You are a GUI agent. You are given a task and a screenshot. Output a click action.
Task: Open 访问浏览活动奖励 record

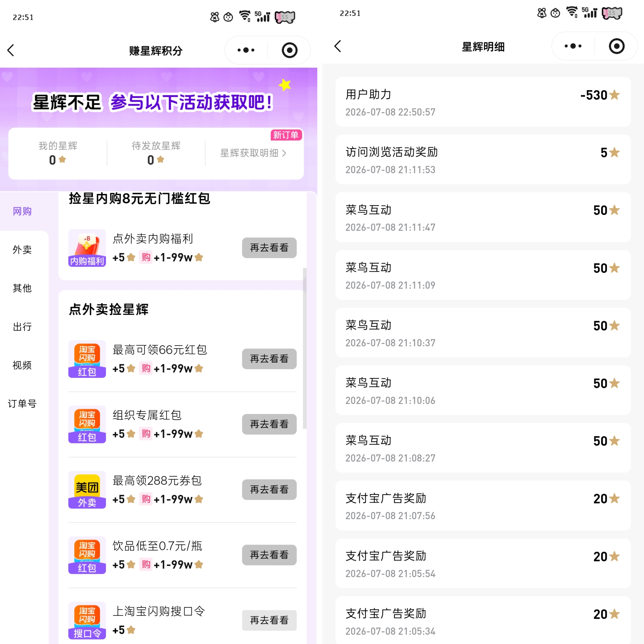pos(483,159)
